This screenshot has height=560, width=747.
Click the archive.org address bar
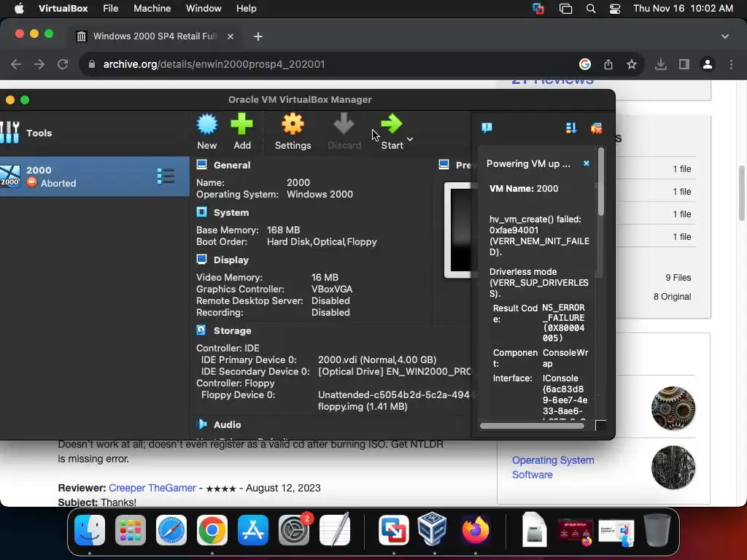tap(329, 64)
